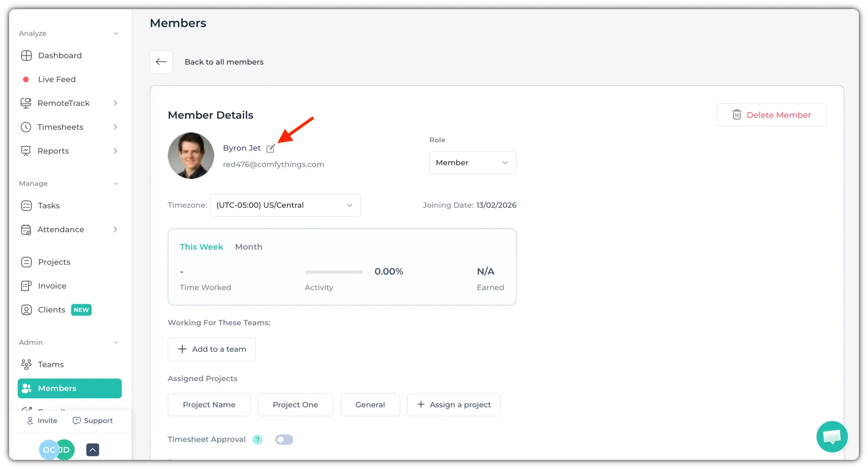Collapse the Analyze section
This screenshot has height=469, width=868.
pos(116,33)
